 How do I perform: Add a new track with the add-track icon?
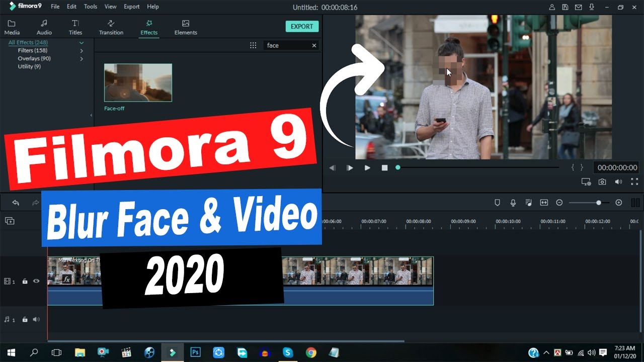(10, 221)
